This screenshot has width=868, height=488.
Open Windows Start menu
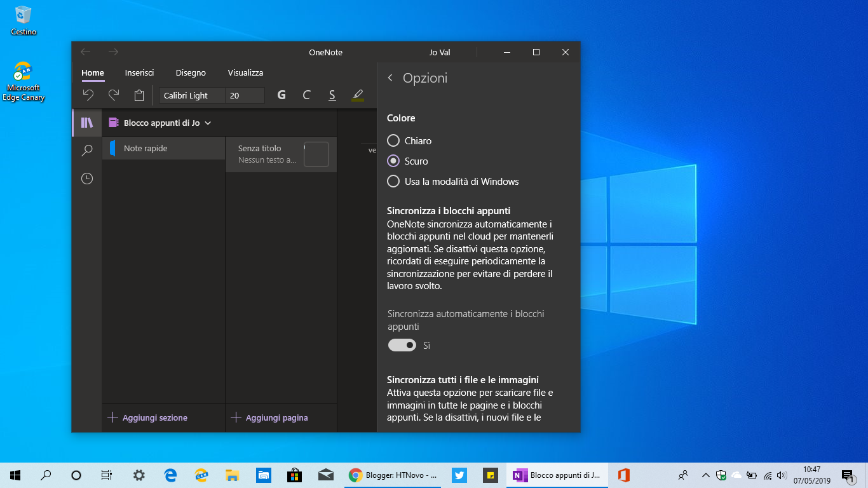pos(15,475)
